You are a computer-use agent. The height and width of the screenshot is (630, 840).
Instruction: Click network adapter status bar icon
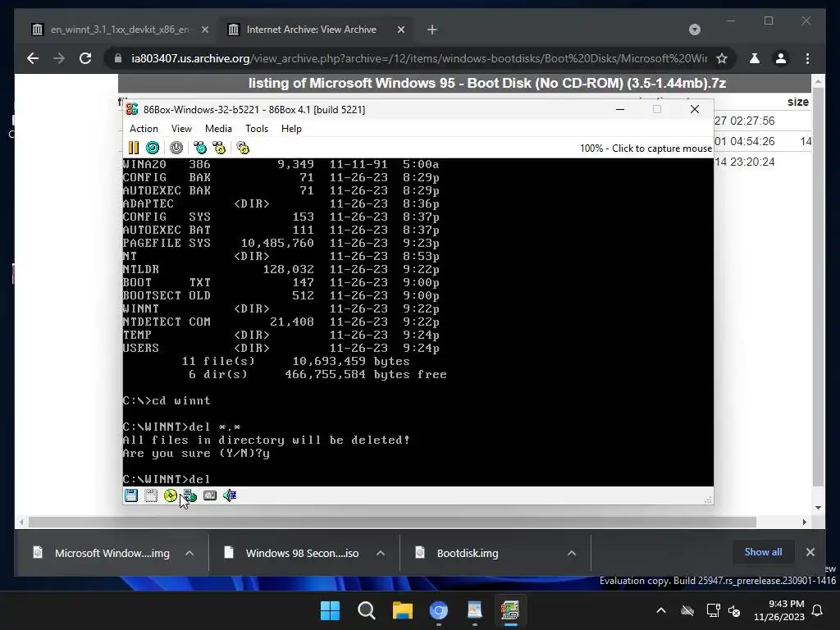point(190,495)
